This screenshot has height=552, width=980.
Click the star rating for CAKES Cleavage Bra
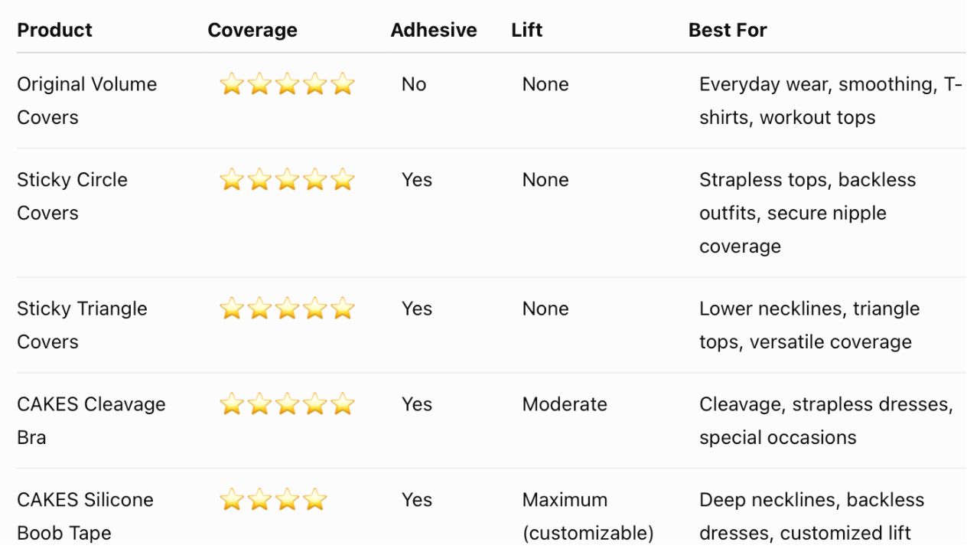[287, 404]
